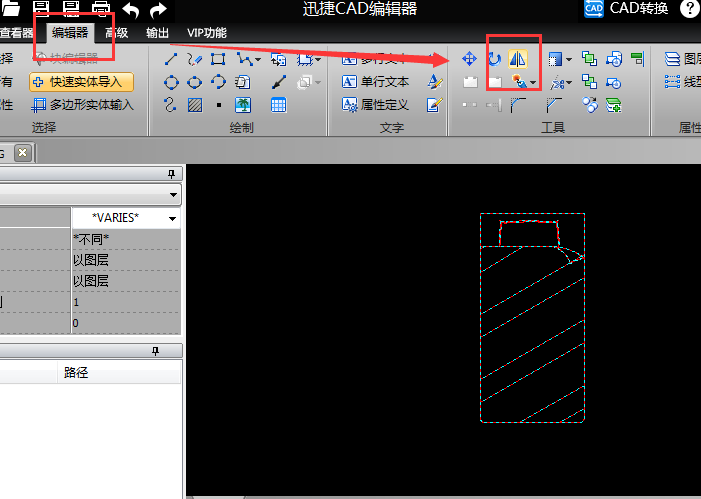Click the Open folder icon
Viewport: 701px width, 499px height.
pyautogui.click(x=11, y=8)
